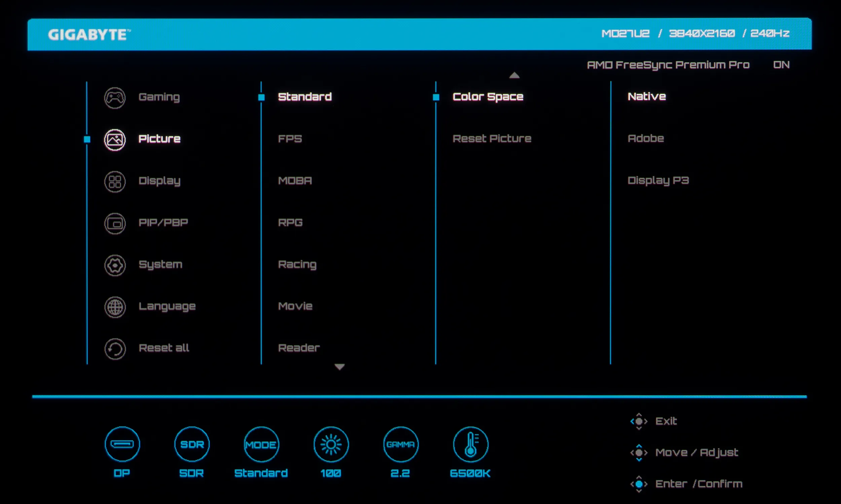Viewport: 841px width, 504px height.
Task: Click the PIP/PBP icon
Action: (x=115, y=223)
